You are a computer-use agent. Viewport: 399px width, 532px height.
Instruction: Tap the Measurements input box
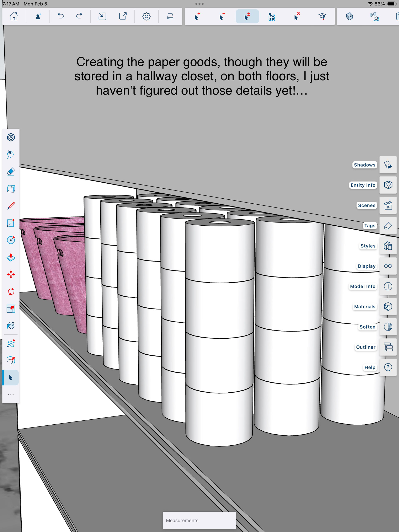coord(199,520)
